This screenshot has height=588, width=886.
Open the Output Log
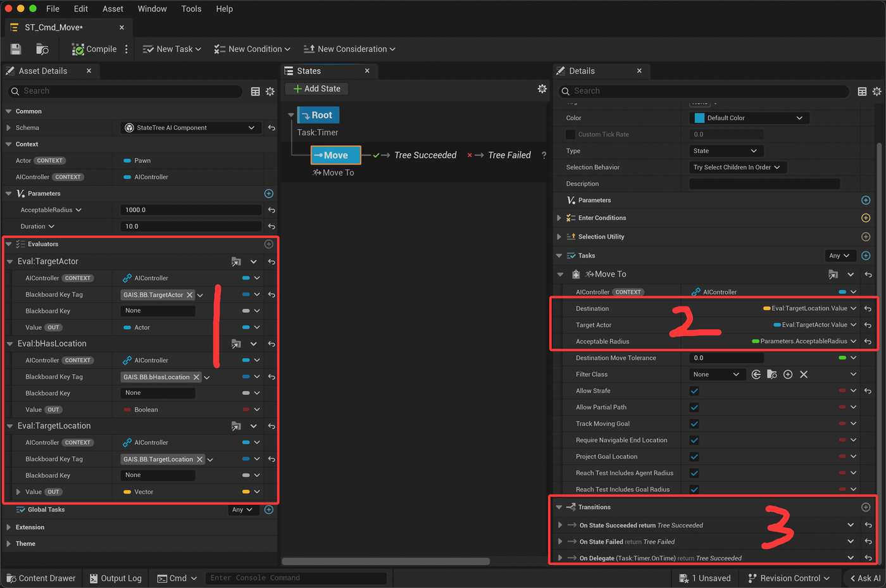pos(116,579)
